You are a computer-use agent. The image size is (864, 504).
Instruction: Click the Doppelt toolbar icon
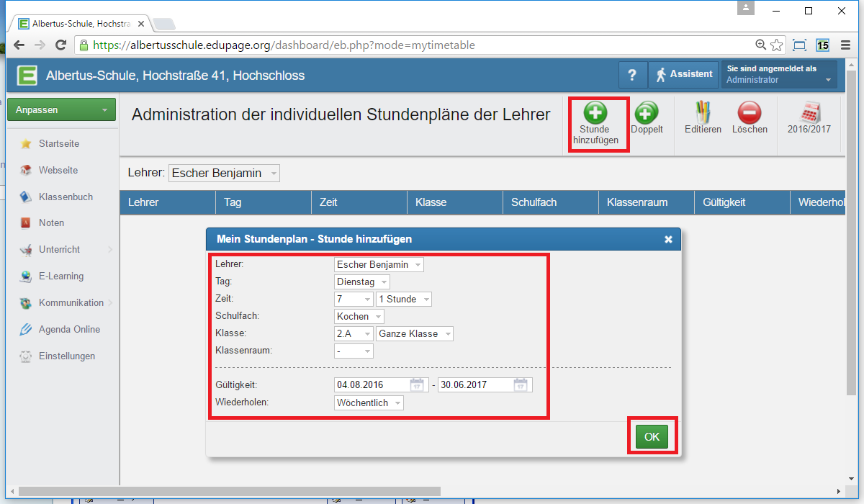coord(646,113)
